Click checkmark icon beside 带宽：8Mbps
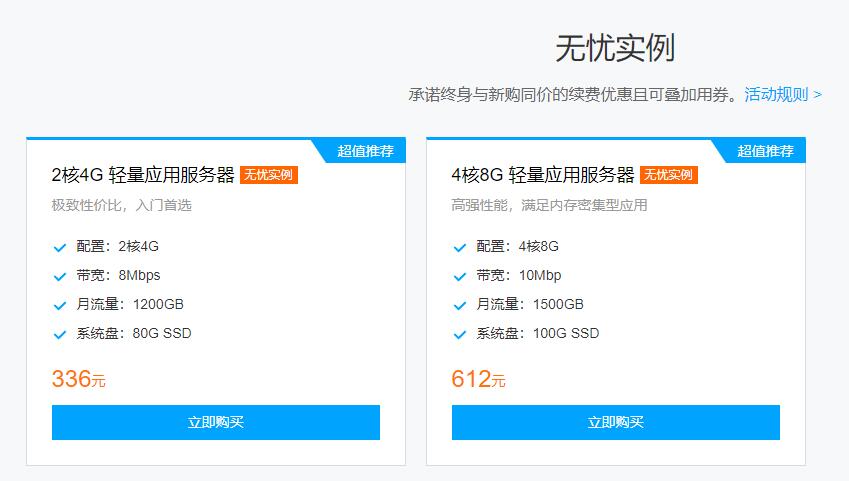This screenshot has width=849, height=481. 60,276
